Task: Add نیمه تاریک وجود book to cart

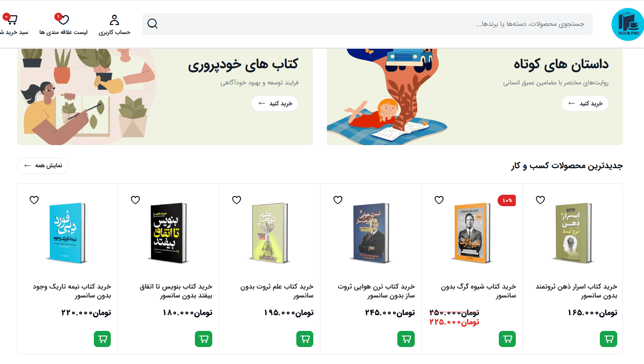Action: 102,339
